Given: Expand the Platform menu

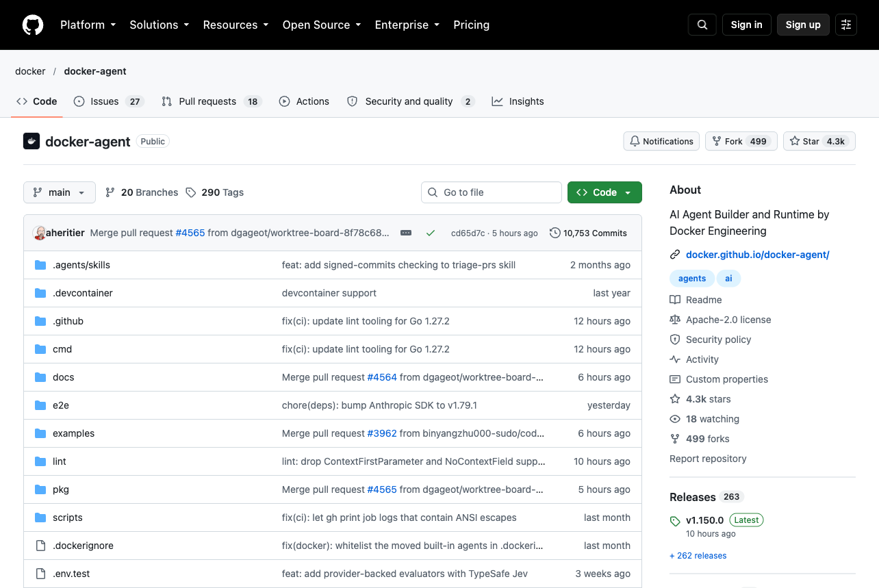Looking at the screenshot, I should (88, 25).
